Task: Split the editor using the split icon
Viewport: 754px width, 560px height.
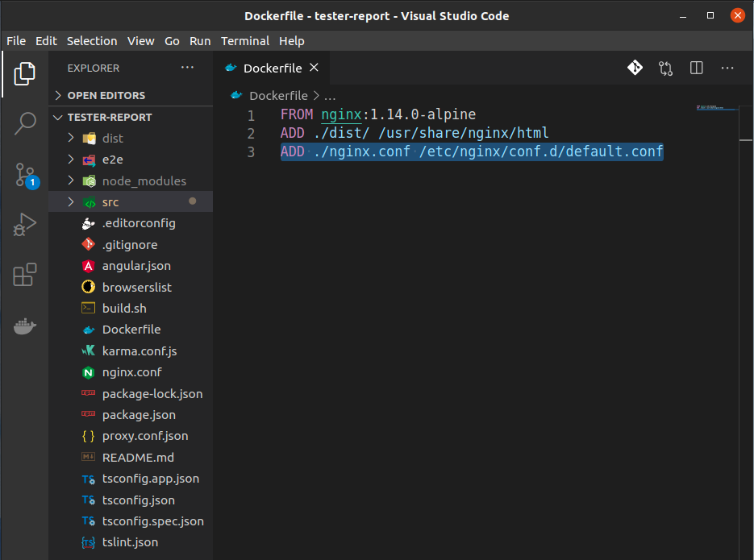Action: 695,68
